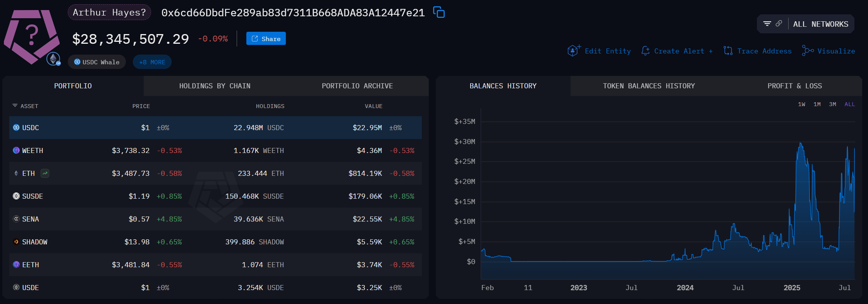868x304 pixels.
Task: Open the PROFIT & LOSS tab
Action: 794,86
